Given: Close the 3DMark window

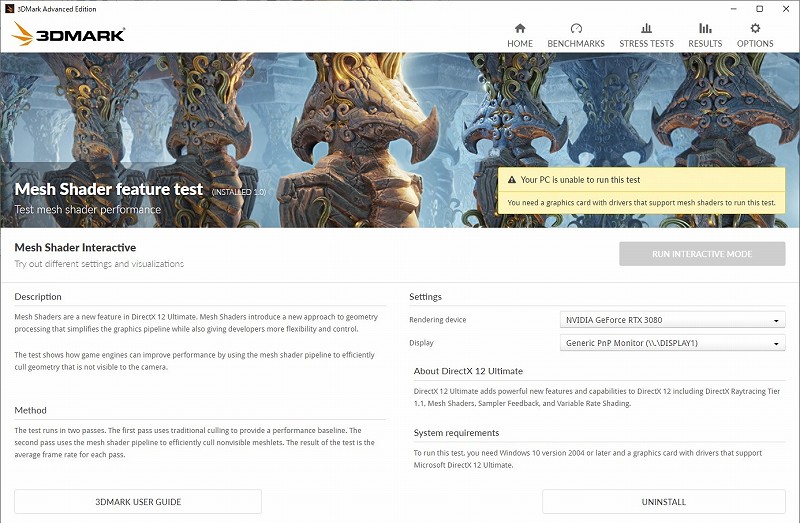Looking at the screenshot, I should coord(786,9).
